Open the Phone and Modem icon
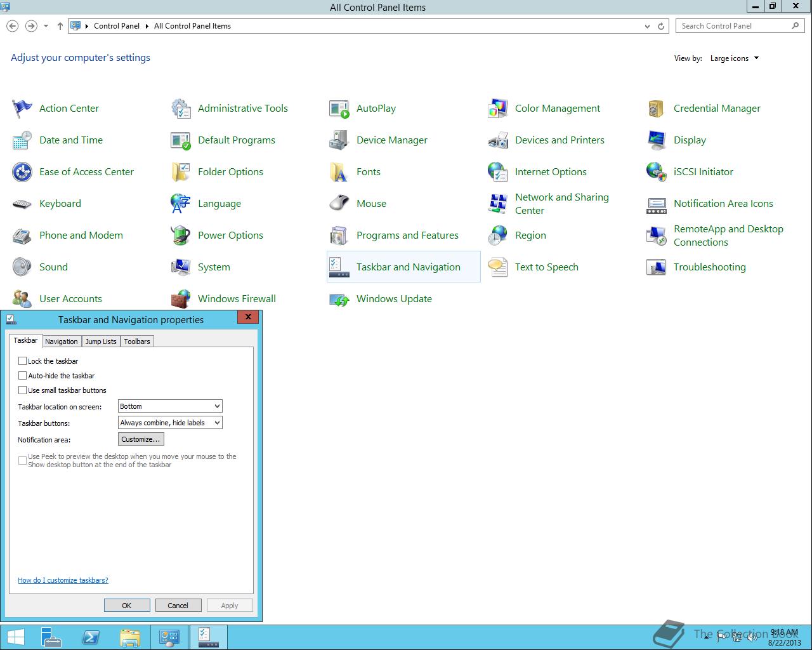812x650 pixels. 22,235
